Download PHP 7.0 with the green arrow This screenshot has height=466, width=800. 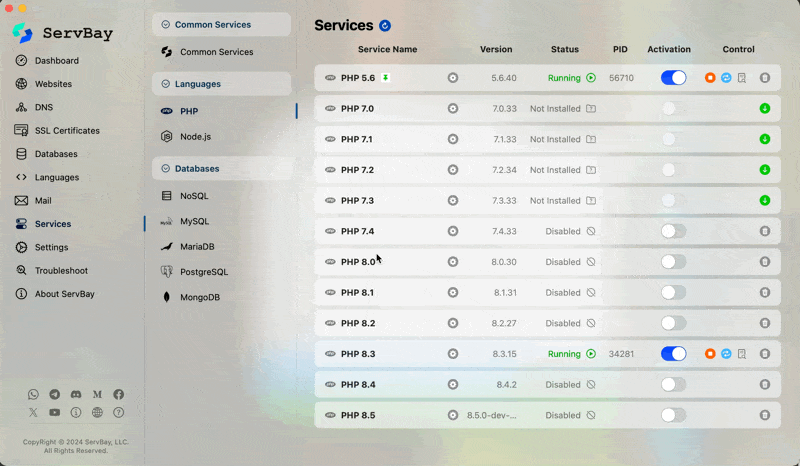point(765,109)
